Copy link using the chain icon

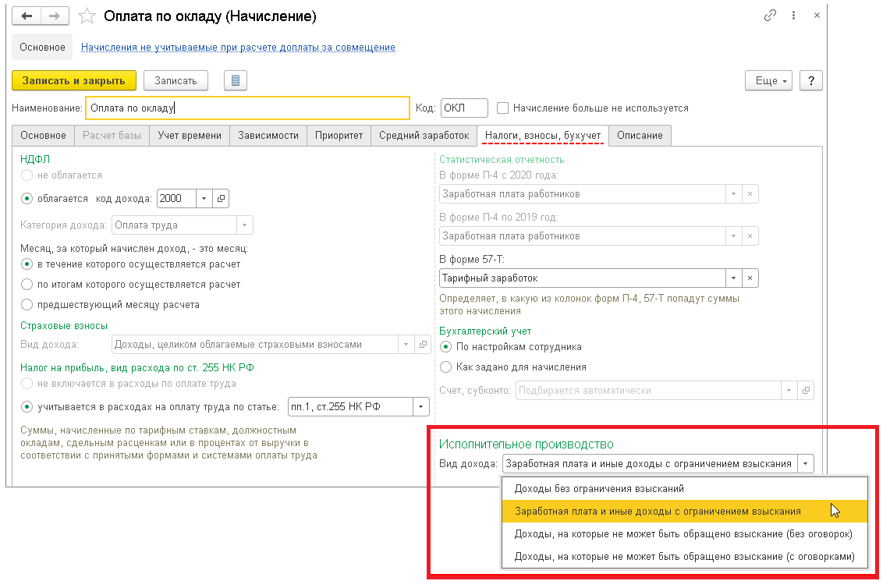point(771,16)
